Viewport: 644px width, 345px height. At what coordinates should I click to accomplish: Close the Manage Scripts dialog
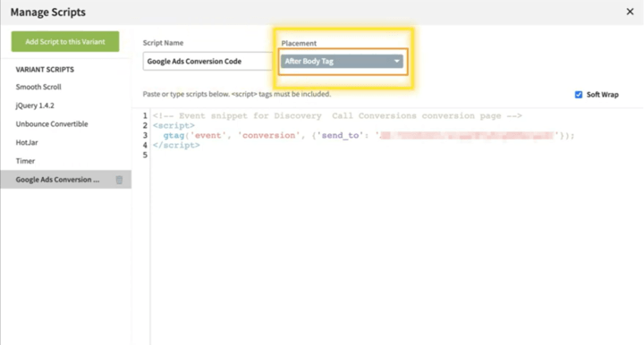[x=630, y=12]
